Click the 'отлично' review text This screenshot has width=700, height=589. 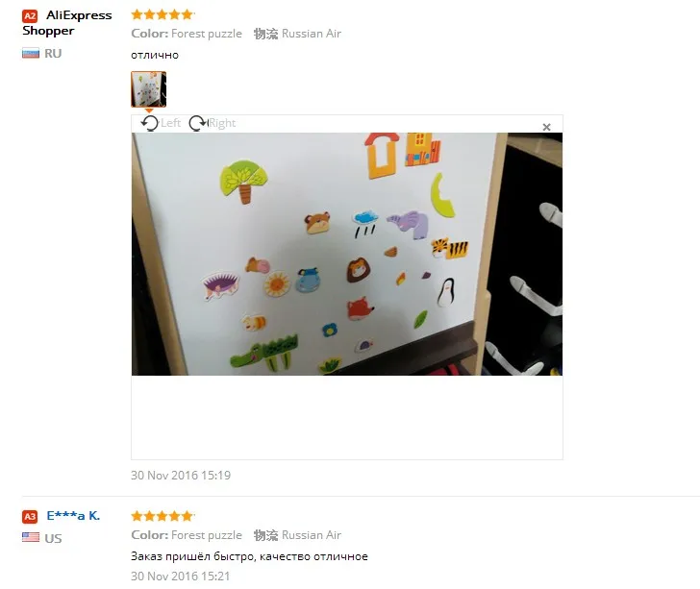155,55
